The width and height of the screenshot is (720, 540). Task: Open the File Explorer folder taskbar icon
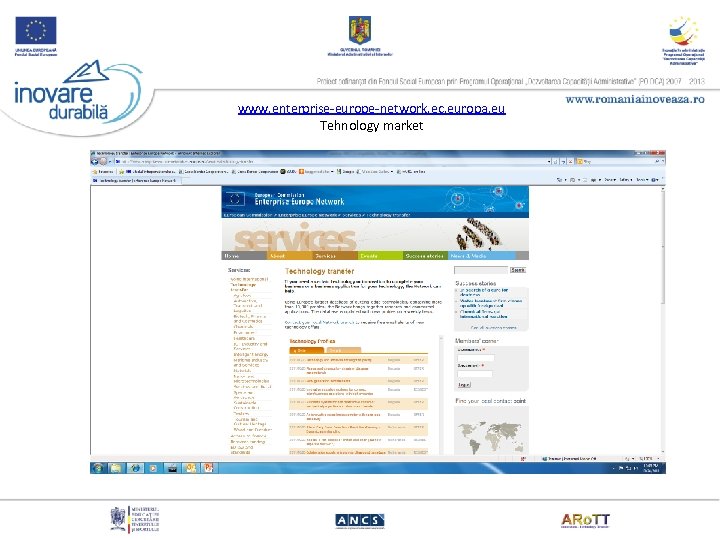coord(116,468)
